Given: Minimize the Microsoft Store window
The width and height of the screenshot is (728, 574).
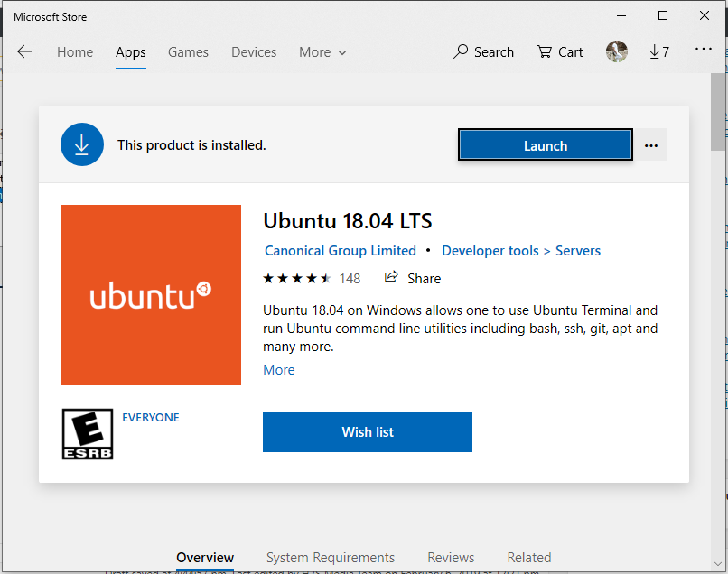Looking at the screenshot, I should tap(621, 15).
